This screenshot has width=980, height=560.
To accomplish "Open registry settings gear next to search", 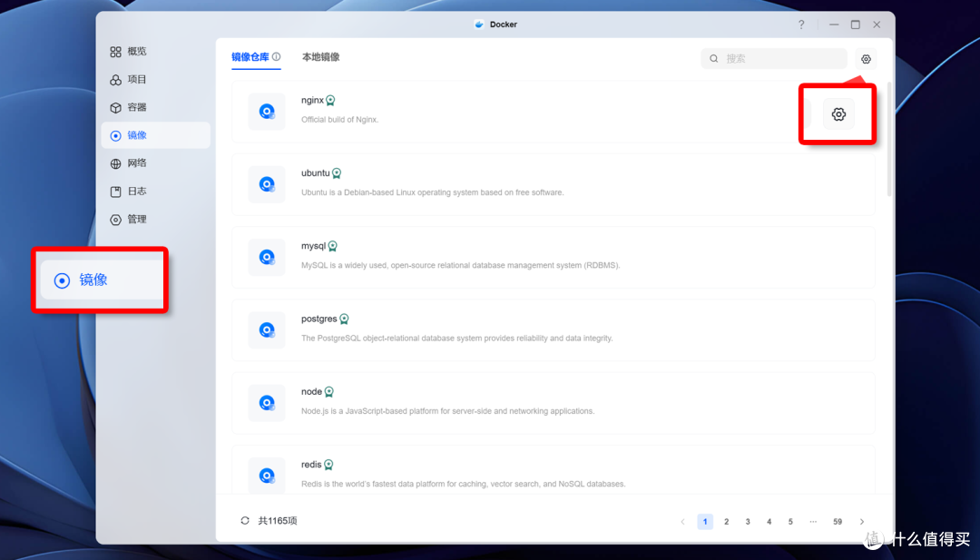I will pyautogui.click(x=866, y=59).
